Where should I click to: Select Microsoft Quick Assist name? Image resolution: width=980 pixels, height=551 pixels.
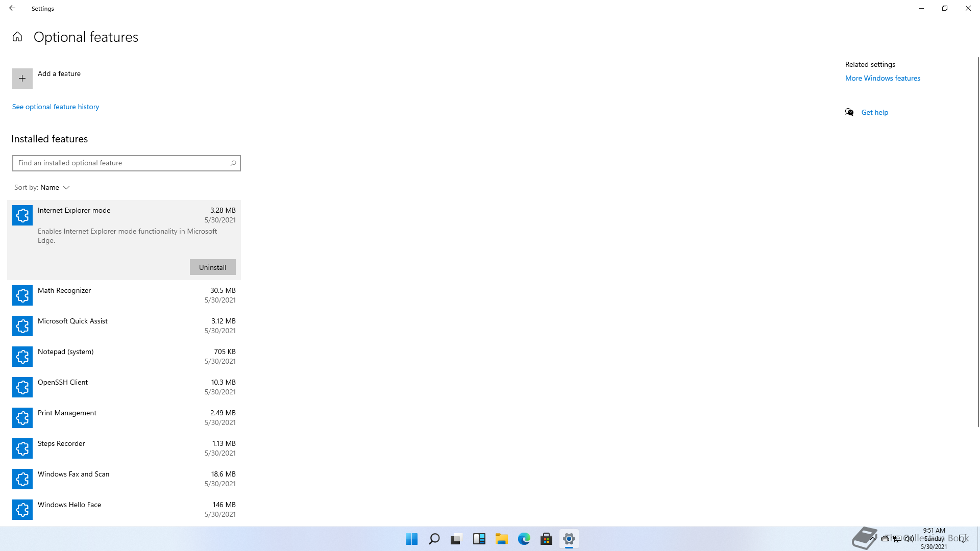(x=72, y=321)
